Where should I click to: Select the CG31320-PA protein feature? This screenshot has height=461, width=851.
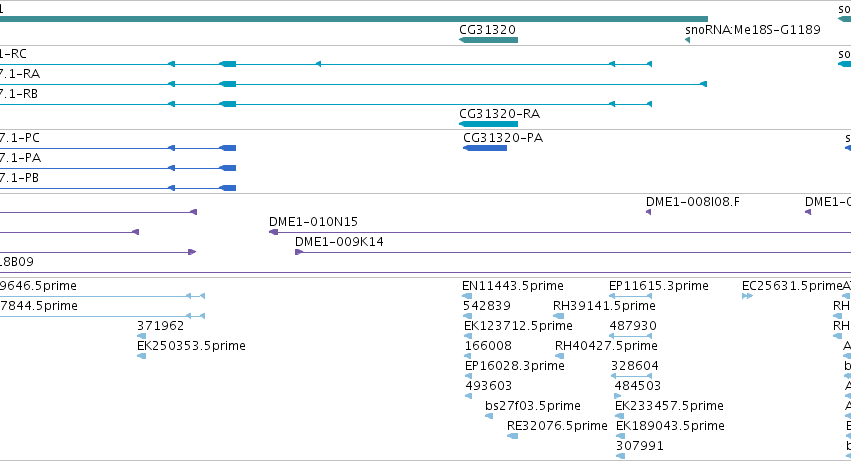tap(485, 148)
